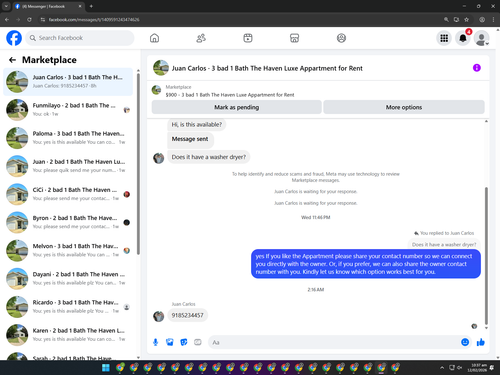Open the Juan 2 bad conversation
The height and width of the screenshot is (375, 500).
(68, 166)
